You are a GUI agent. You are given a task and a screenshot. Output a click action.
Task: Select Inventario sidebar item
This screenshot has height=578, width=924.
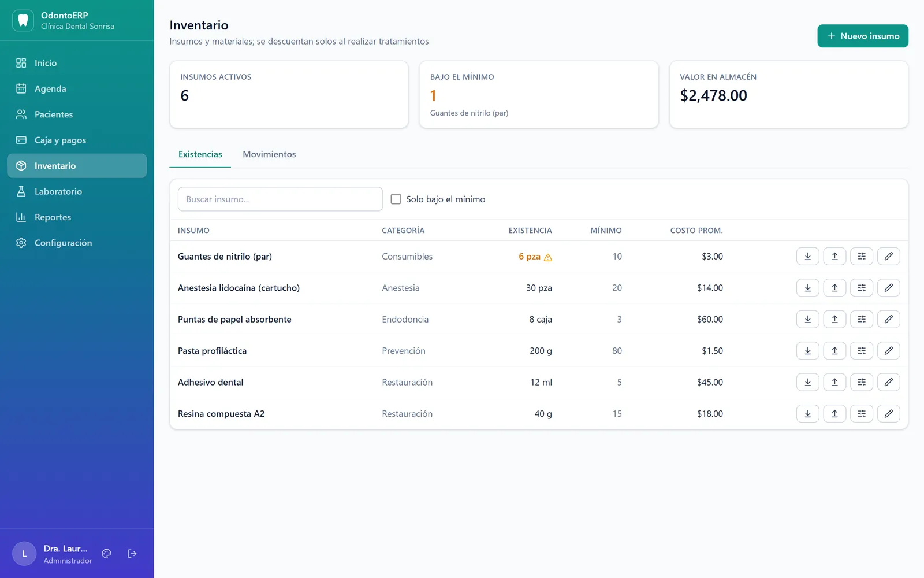[77, 166]
